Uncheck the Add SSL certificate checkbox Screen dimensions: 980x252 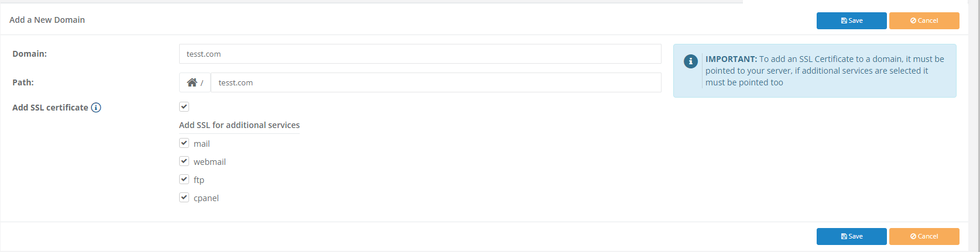[184, 106]
